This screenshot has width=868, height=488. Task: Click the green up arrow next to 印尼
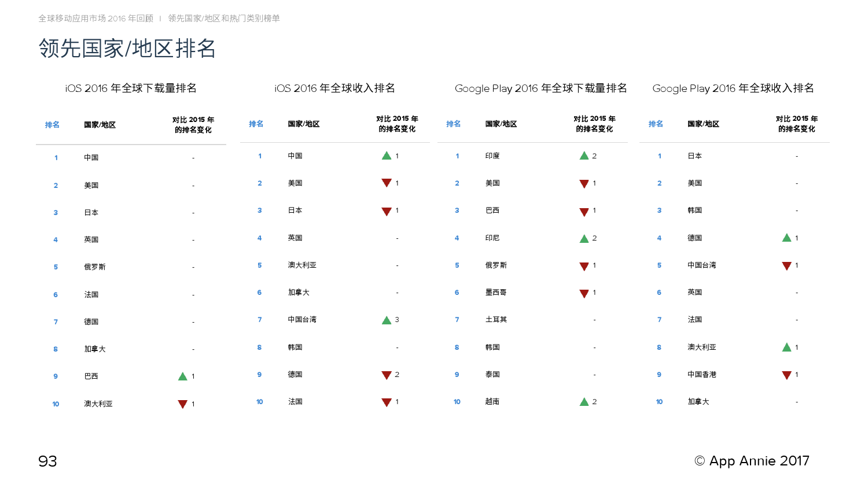click(584, 238)
